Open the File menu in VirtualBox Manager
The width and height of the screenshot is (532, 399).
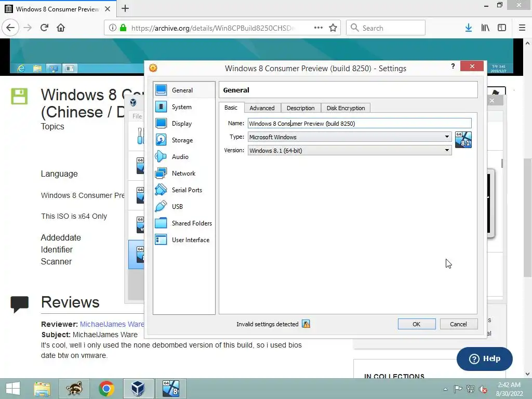pyautogui.click(x=137, y=116)
